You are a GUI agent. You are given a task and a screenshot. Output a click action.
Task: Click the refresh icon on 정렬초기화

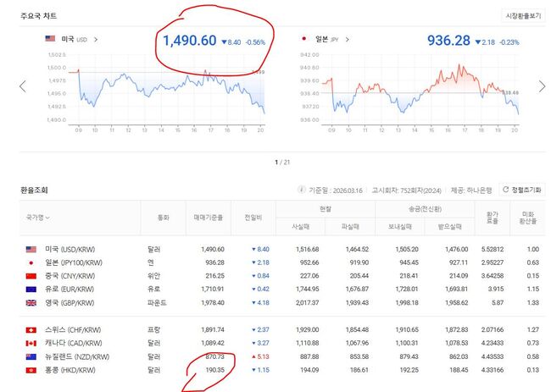coord(507,190)
